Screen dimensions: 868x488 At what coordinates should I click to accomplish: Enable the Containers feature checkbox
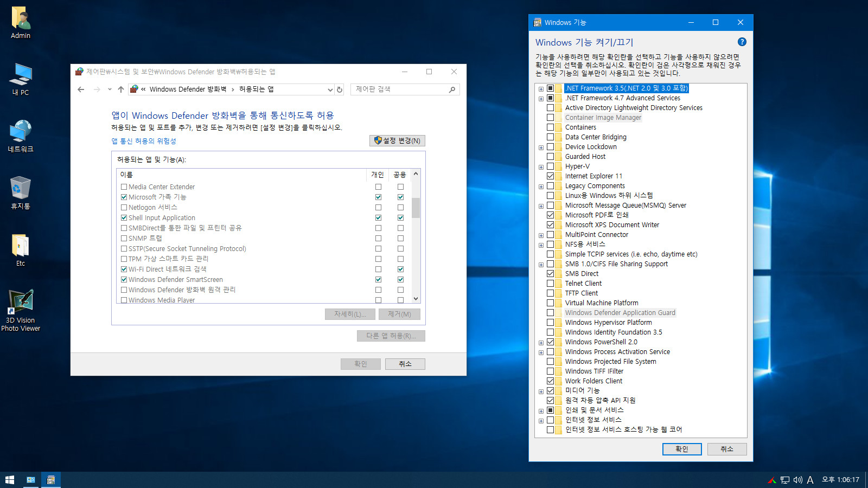(550, 127)
